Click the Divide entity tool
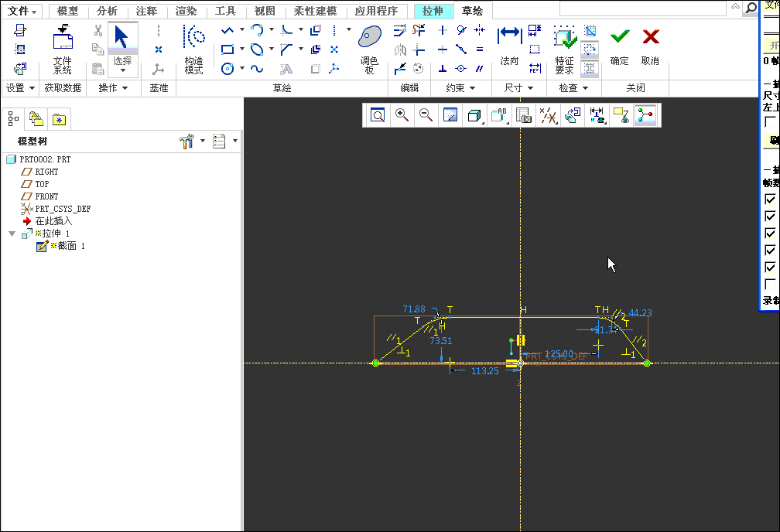The image size is (780, 532). (x=400, y=69)
